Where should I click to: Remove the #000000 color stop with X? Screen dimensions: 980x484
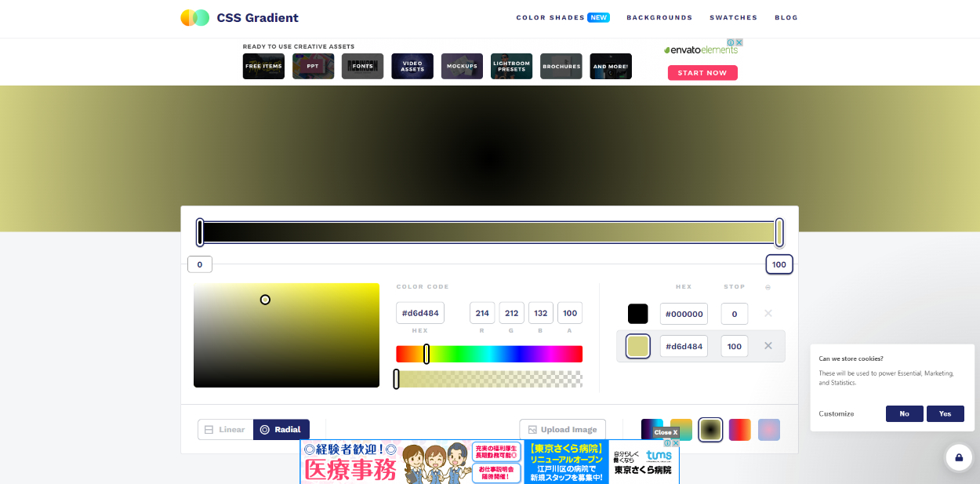pyautogui.click(x=768, y=314)
